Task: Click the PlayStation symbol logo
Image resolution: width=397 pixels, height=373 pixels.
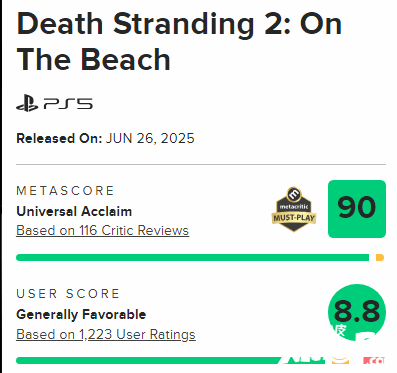Action: click(x=27, y=104)
